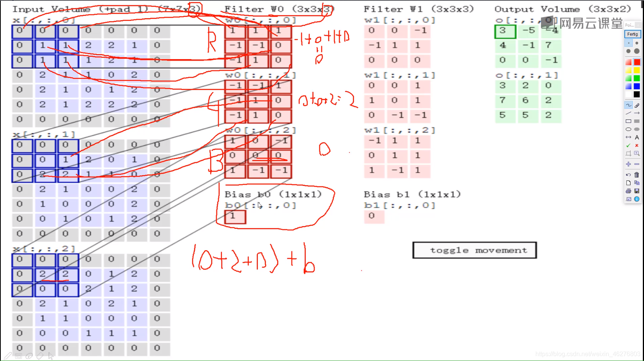644x361 pixels.
Task: Undo the last drawing stroke
Action: tap(629, 175)
